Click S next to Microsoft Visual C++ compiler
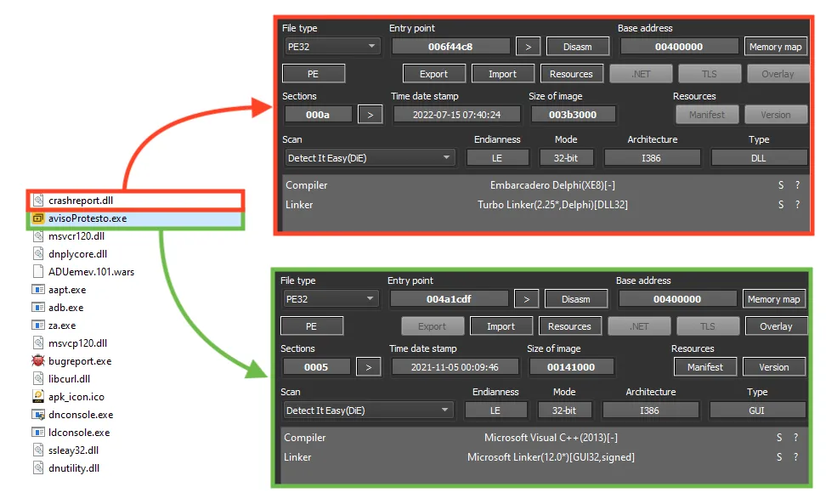 [779, 437]
